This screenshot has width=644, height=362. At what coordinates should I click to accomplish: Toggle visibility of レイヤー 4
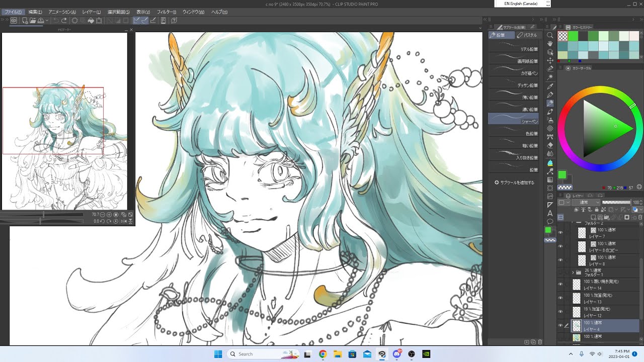tap(560, 325)
